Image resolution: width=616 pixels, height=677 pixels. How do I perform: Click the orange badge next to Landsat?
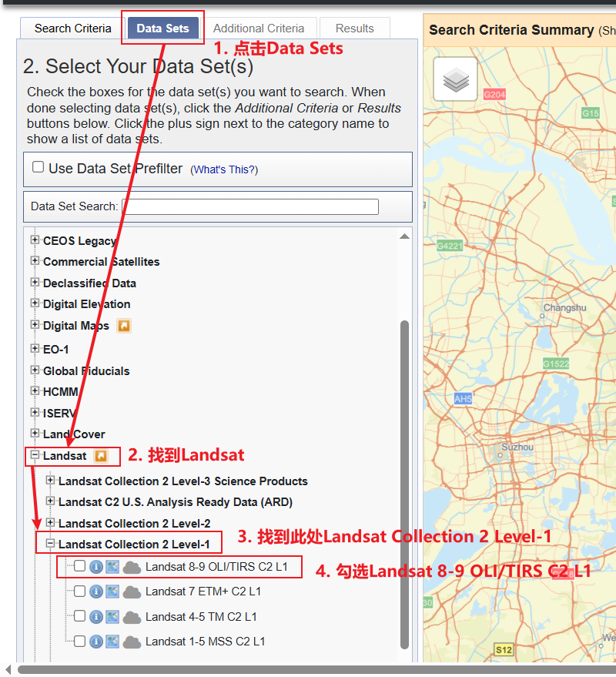click(101, 456)
